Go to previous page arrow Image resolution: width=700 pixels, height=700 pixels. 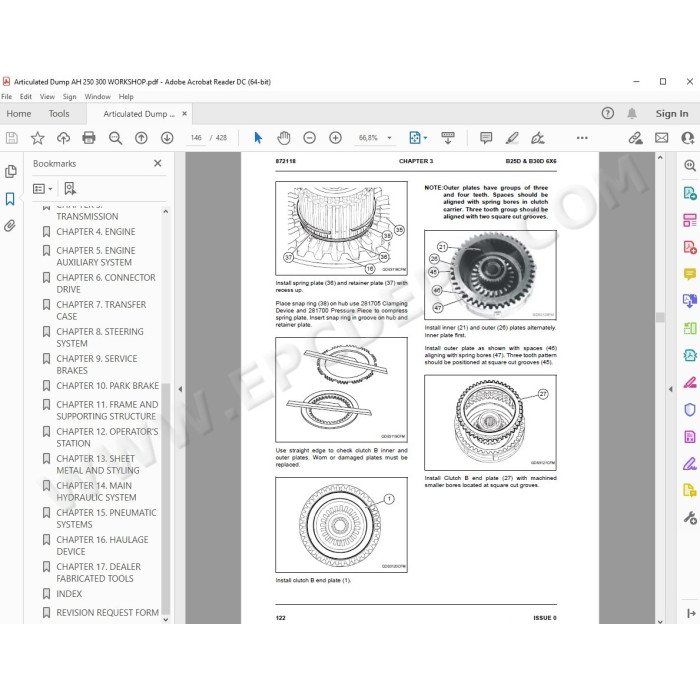tap(141, 138)
